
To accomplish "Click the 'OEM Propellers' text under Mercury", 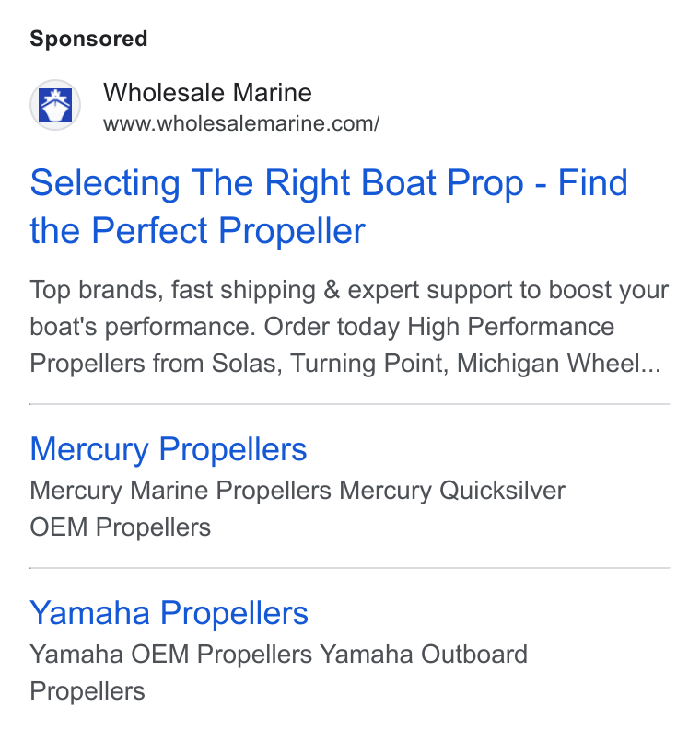I will pos(120,527).
